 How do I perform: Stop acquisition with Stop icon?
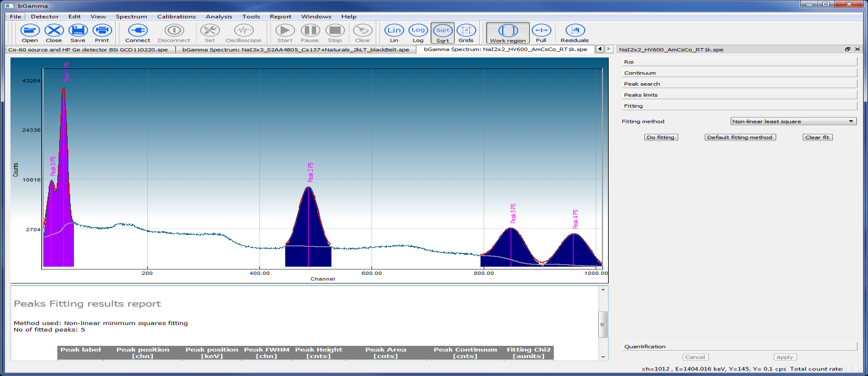pyautogui.click(x=335, y=33)
